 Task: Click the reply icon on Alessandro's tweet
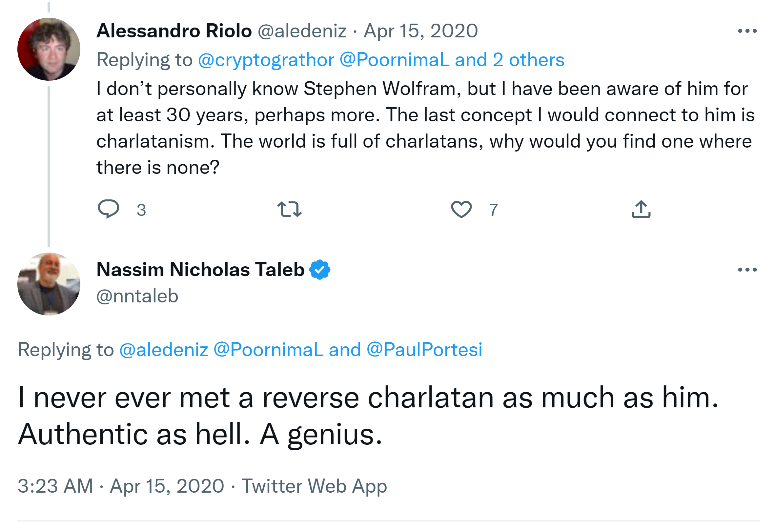(109, 209)
